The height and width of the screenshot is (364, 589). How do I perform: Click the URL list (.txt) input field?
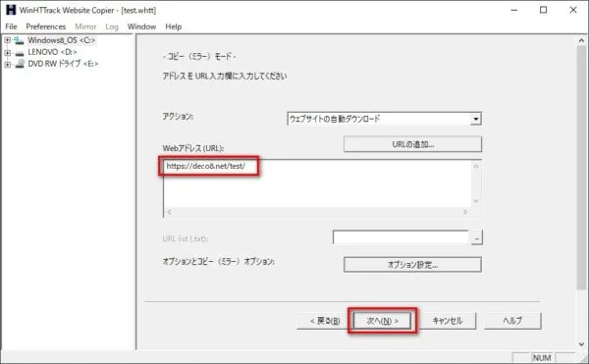tap(401, 237)
